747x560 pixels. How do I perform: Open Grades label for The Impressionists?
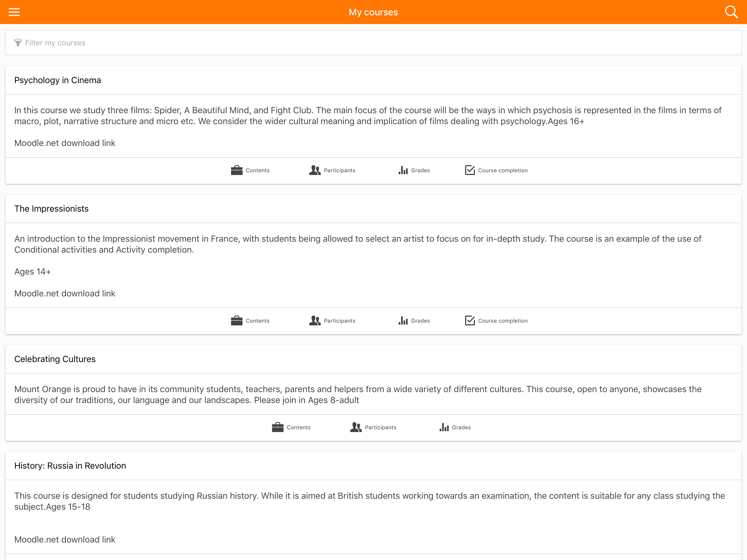tap(420, 321)
